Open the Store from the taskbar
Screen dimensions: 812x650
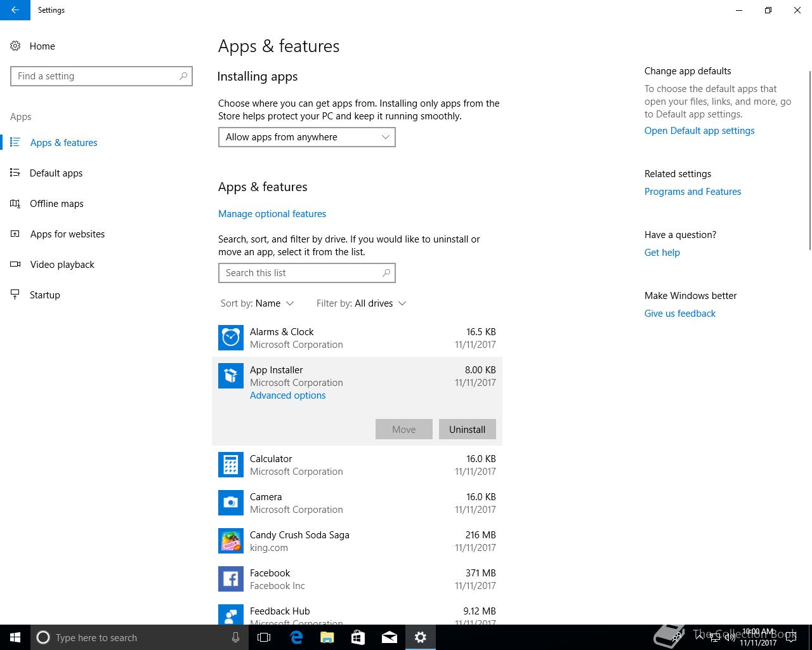coord(358,637)
